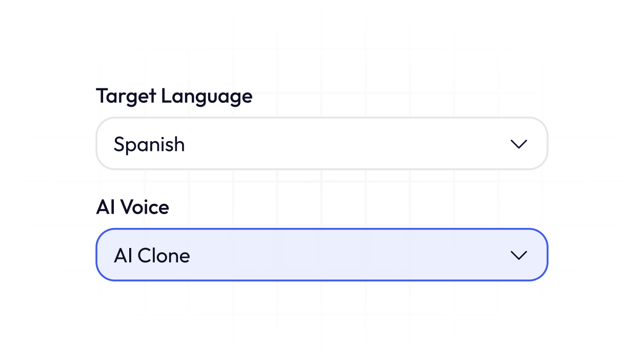Expand the language list showing Spanish

point(321,144)
